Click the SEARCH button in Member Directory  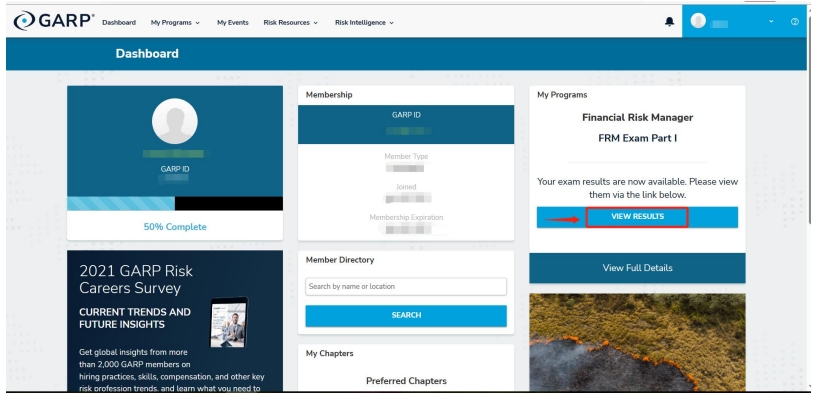(406, 316)
